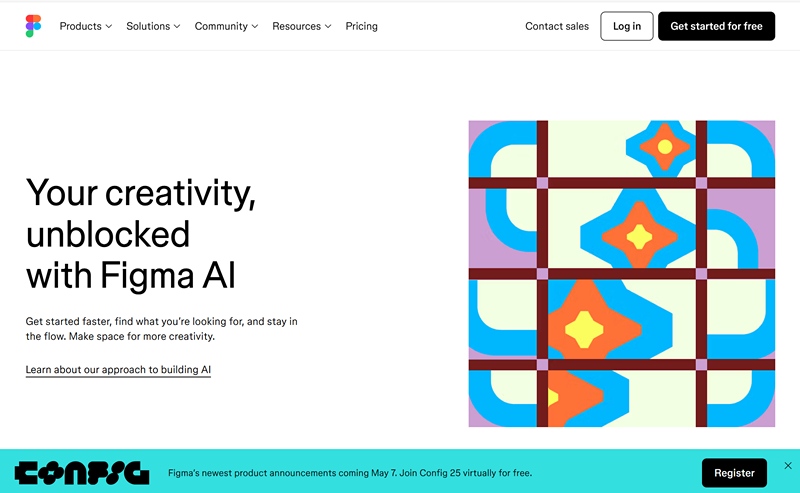Dismiss the Config banner with X icon
This screenshot has height=493, width=800.
(x=788, y=465)
